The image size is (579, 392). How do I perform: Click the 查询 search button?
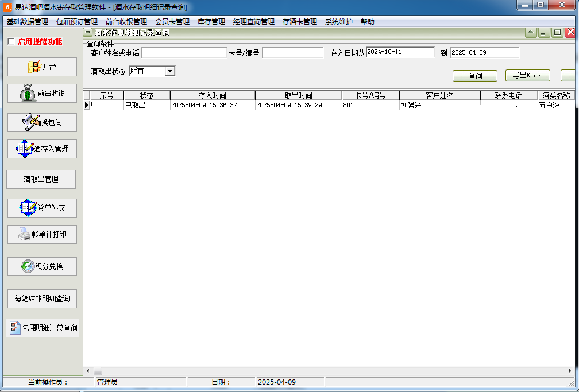click(x=474, y=76)
